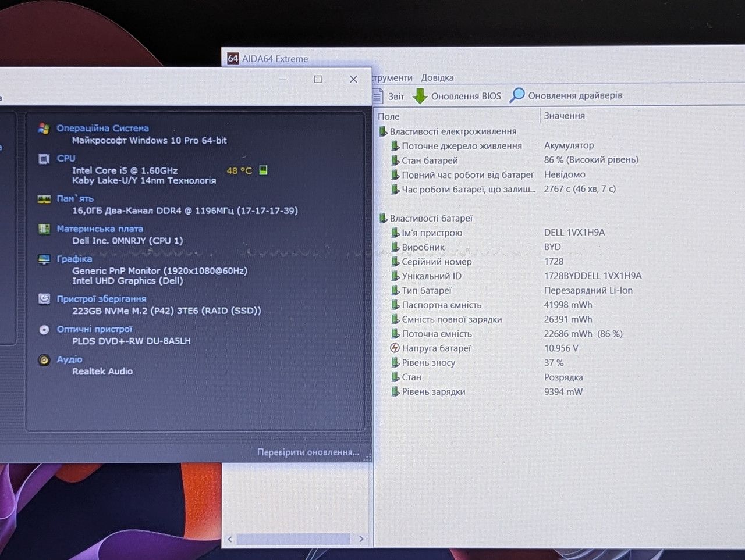Open the Материнська плата section link

click(100, 229)
